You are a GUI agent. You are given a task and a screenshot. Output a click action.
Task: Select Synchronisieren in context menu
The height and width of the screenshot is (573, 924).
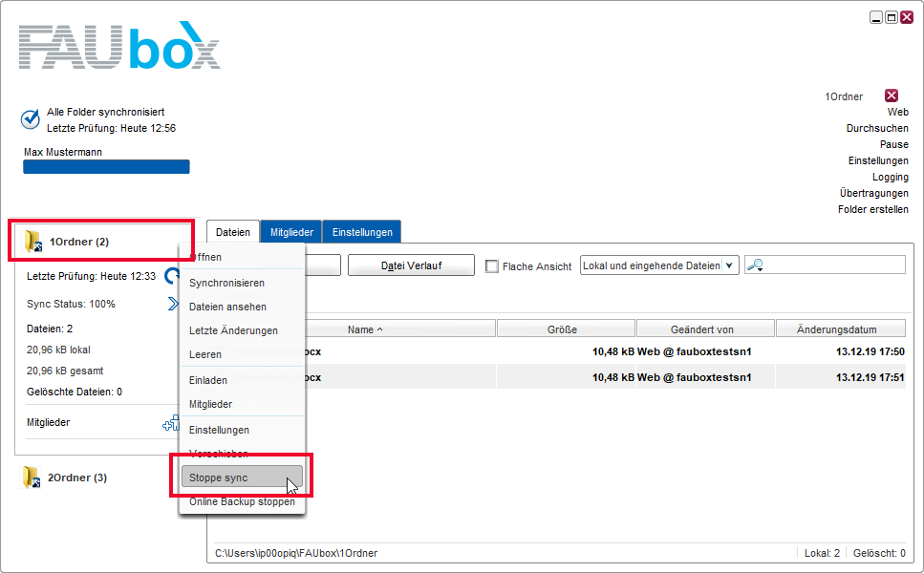(226, 283)
